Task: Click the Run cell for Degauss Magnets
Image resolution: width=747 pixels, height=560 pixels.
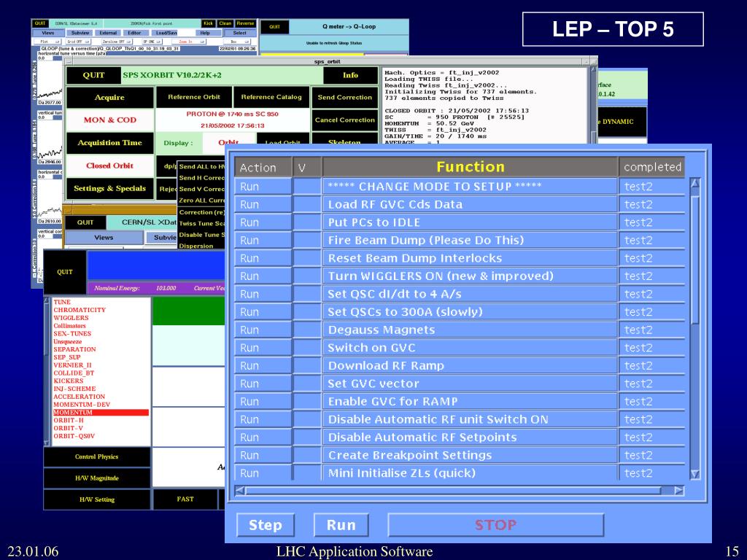Action: tap(263, 330)
